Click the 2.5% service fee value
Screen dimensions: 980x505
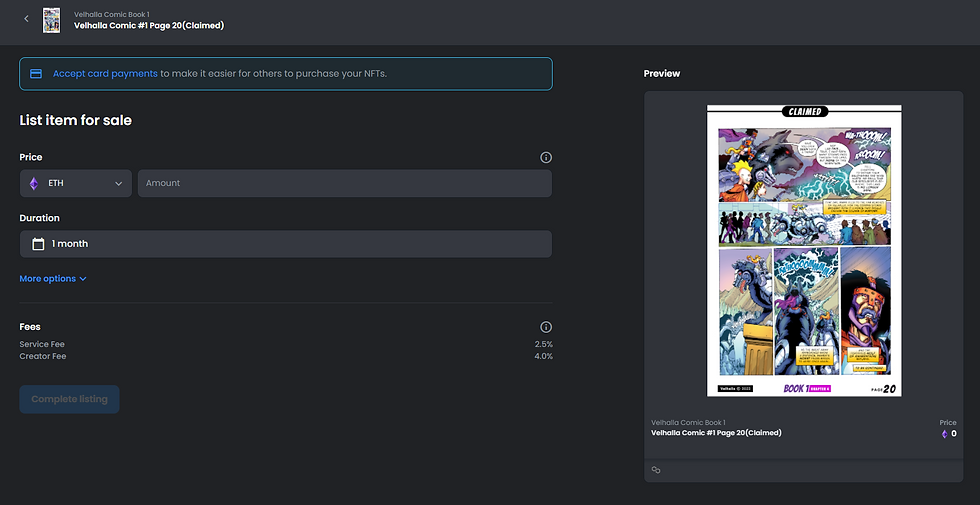(544, 344)
